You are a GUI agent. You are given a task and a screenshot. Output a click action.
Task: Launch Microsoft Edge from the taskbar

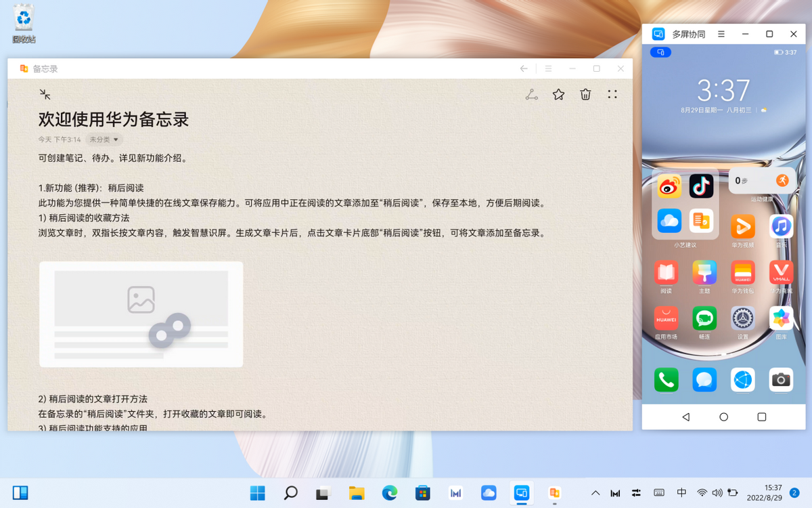[x=390, y=493]
